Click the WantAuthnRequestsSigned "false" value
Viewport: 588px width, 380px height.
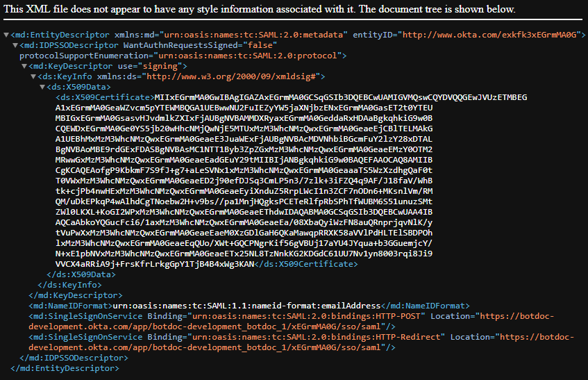260,45
